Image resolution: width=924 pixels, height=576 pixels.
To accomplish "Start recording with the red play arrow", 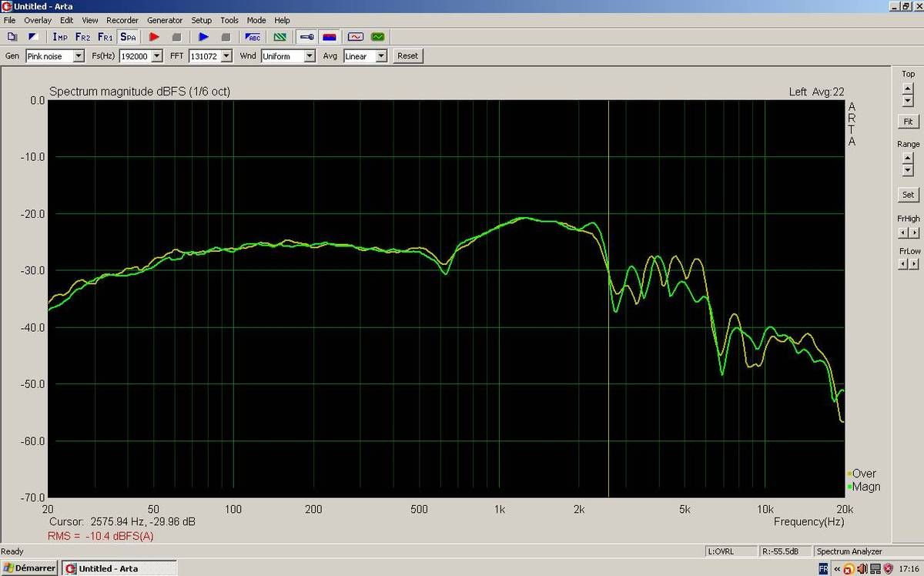I will pos(154,37).
